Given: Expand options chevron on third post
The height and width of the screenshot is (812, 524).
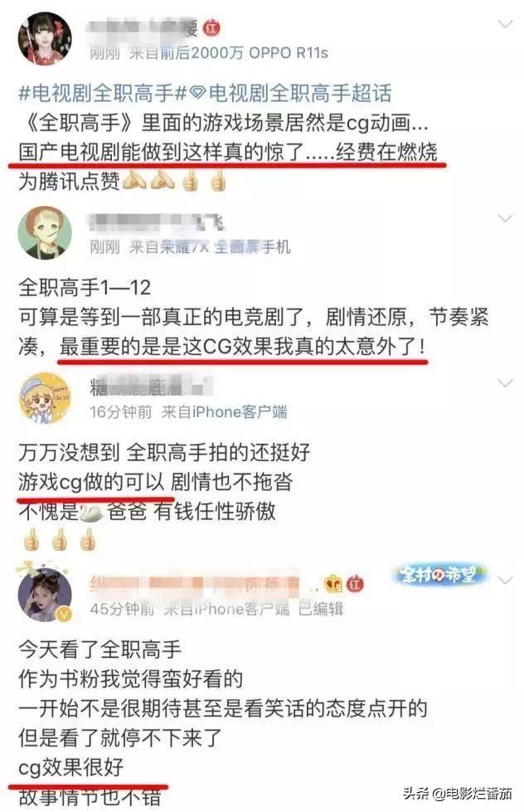Looking at the screenshot, I should click(505, 382).
